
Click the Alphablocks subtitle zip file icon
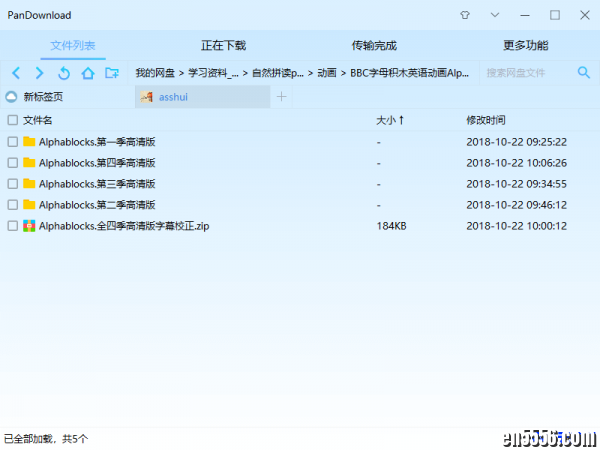point(29,226)
